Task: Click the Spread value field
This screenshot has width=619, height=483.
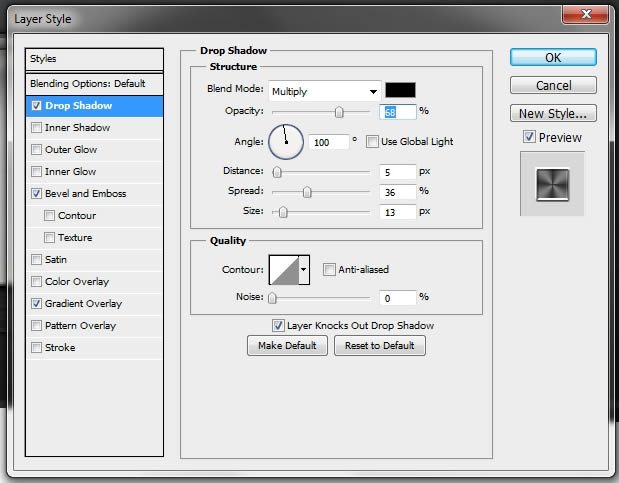Action: pyautogui.click(x=398, y=192)
